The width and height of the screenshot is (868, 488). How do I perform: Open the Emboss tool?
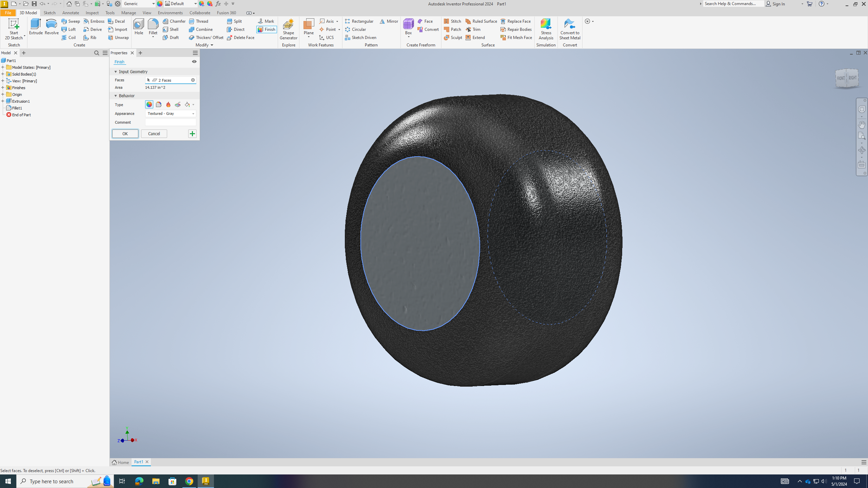tap(94, 21)
